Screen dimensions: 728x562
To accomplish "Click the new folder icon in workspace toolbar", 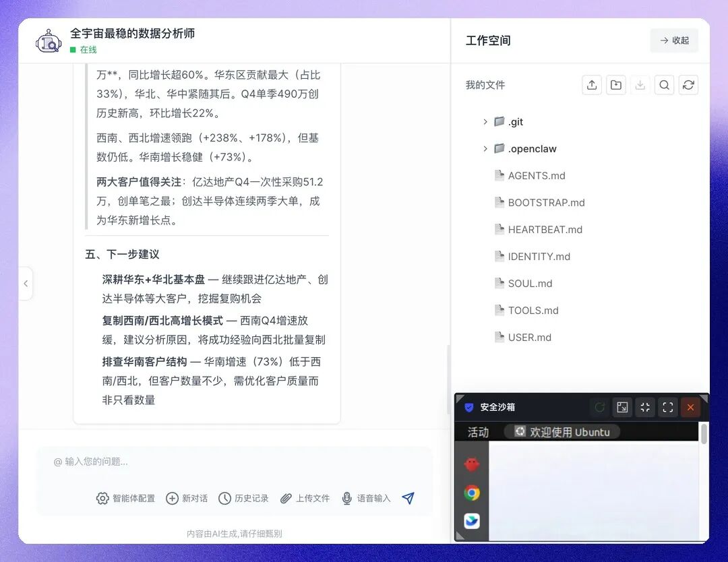I will click(615, 85).
